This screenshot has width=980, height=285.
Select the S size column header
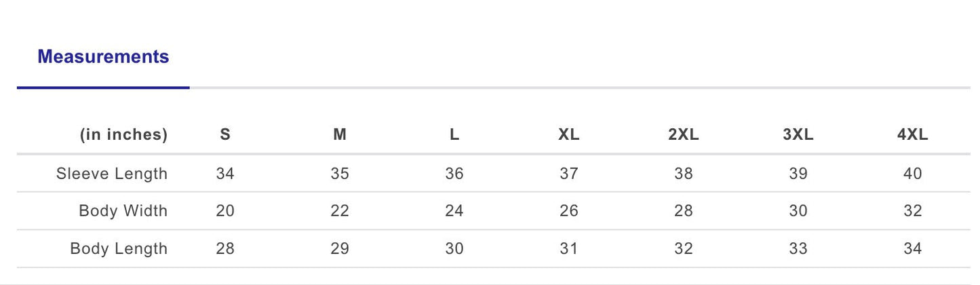tap(225, 134)
